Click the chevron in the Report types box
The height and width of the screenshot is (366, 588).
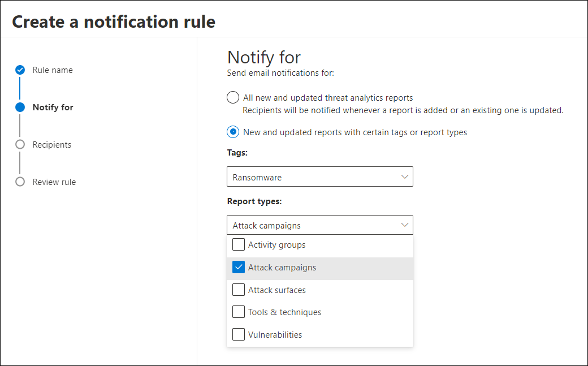pyautogui.click(x=405, y=225)
